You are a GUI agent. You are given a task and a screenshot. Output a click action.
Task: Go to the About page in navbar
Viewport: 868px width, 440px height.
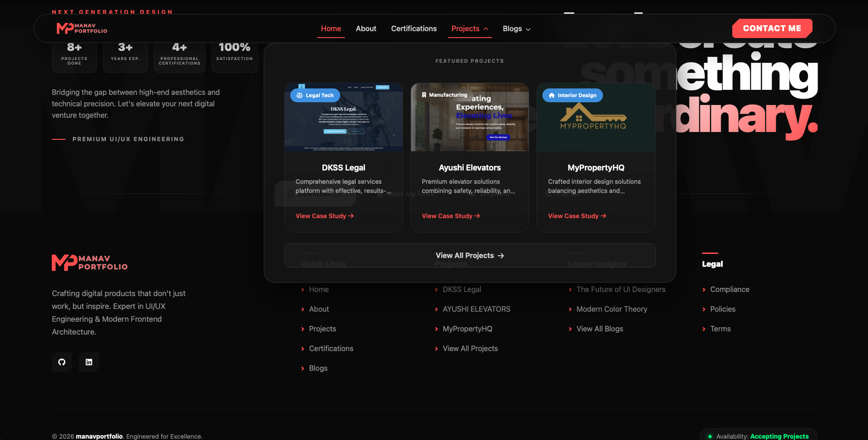pos(366,28)
